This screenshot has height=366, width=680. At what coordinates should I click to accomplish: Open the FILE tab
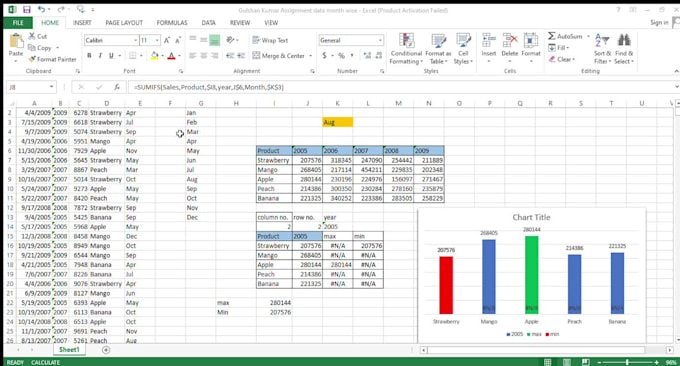[x=18, y=23]
